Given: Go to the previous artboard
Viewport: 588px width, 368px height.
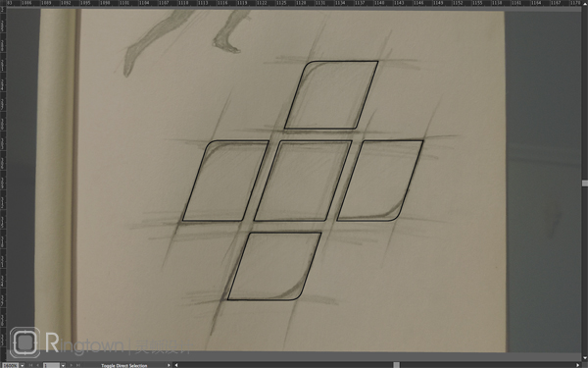Looking at the screenshot, I should (x=37, y=365).
